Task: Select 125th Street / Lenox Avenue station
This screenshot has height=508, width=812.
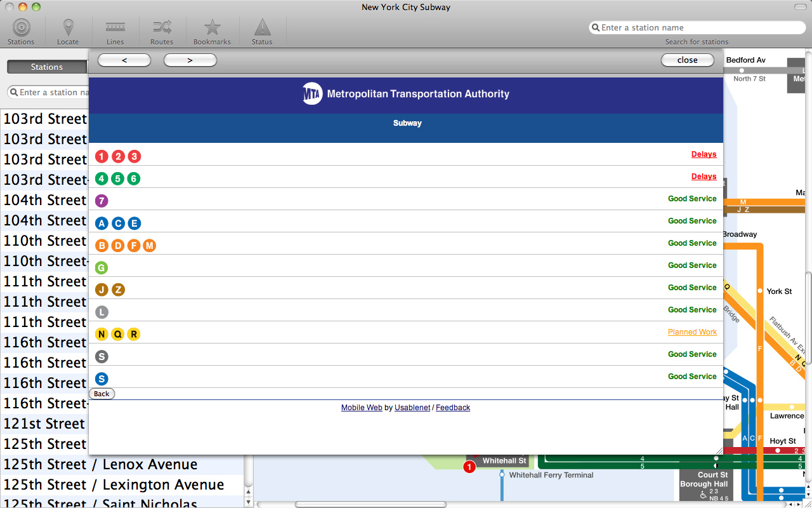Action: point(122,464)
